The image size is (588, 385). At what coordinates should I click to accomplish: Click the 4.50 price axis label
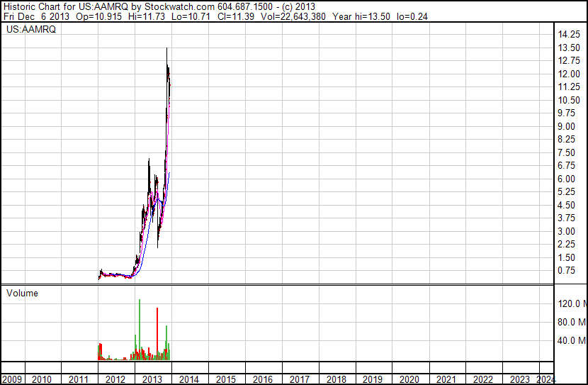pos(566,205)
